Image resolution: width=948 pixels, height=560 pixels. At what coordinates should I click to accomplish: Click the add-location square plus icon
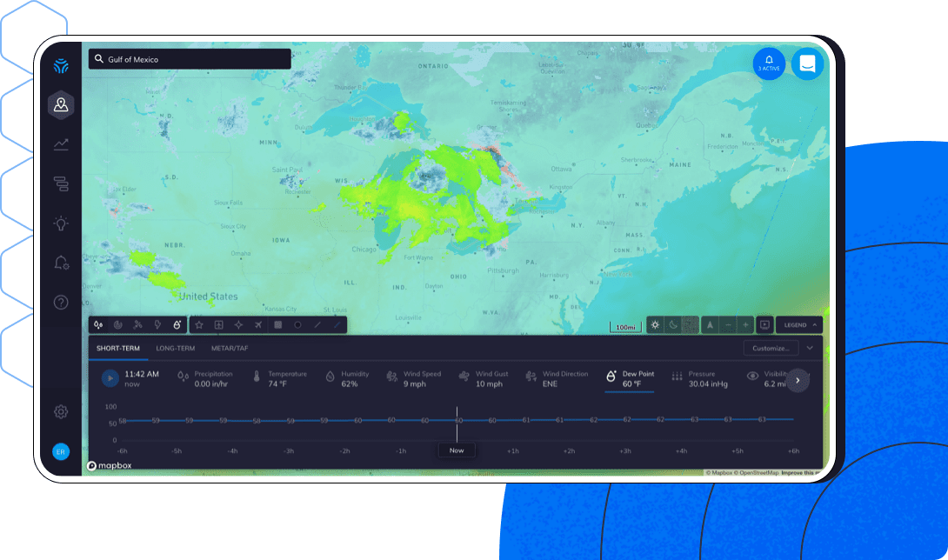[219, 325]
